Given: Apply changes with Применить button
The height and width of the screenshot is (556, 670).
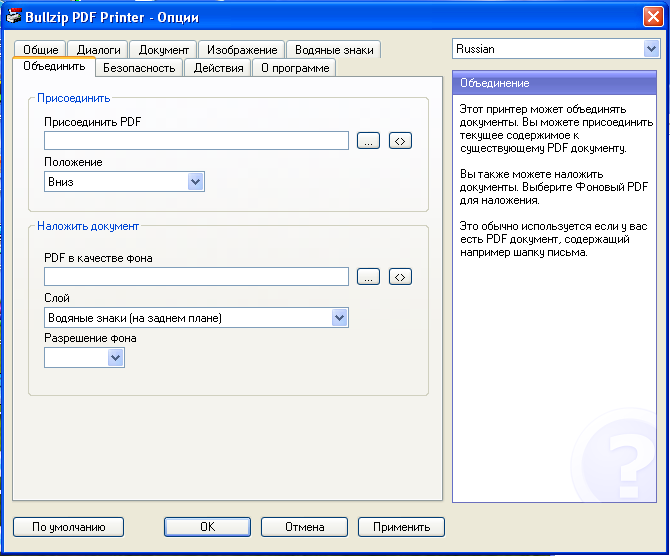Looking at the screenshot, I should (401, 527).
